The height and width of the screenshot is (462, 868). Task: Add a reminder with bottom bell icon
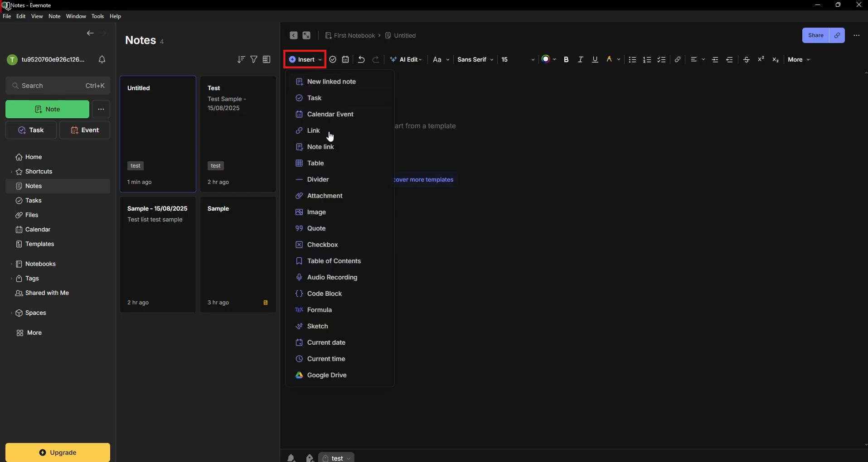tap(291, 458)
